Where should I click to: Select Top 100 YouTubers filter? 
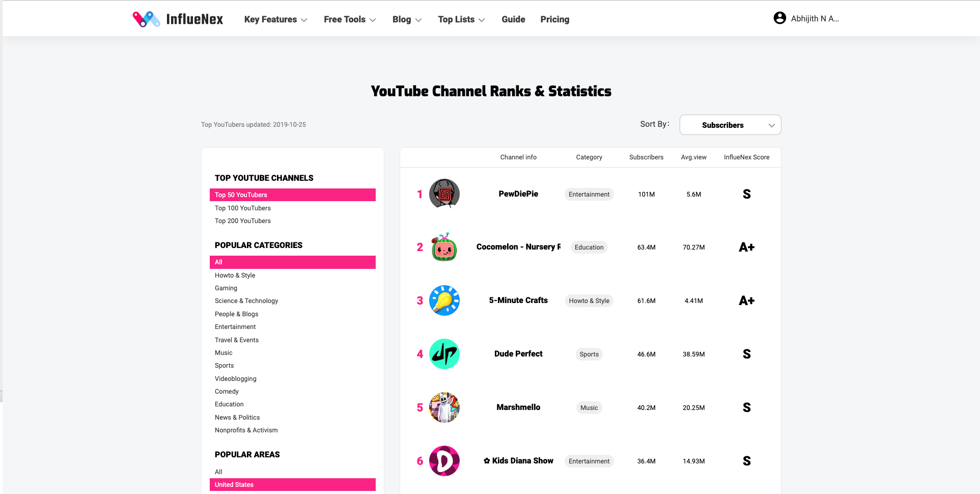tap(243, 208)
